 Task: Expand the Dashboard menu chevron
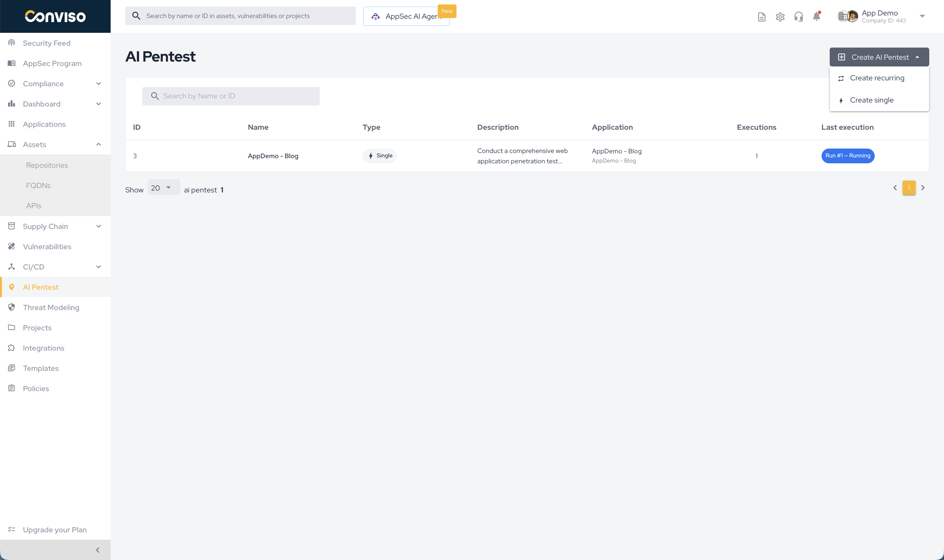98,104
